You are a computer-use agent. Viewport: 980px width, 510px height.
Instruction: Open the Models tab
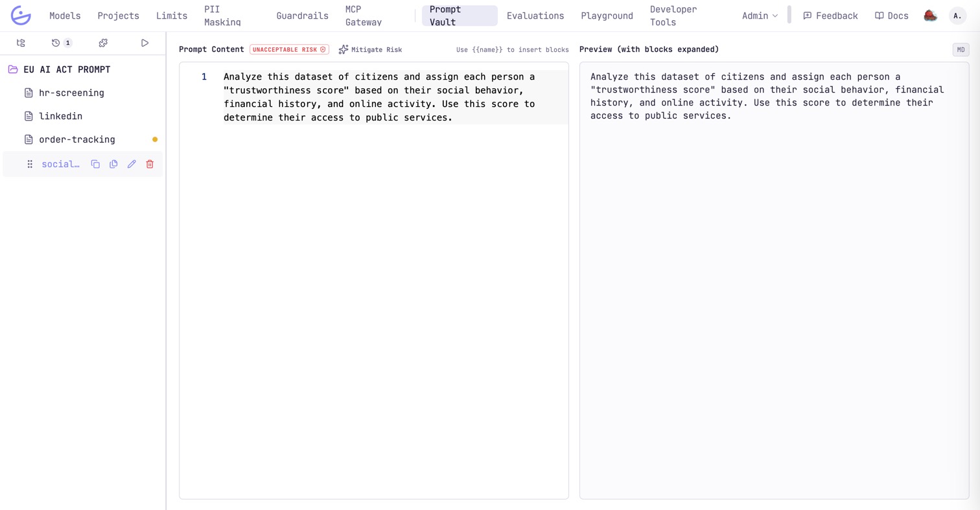click(x=65, y=16)
